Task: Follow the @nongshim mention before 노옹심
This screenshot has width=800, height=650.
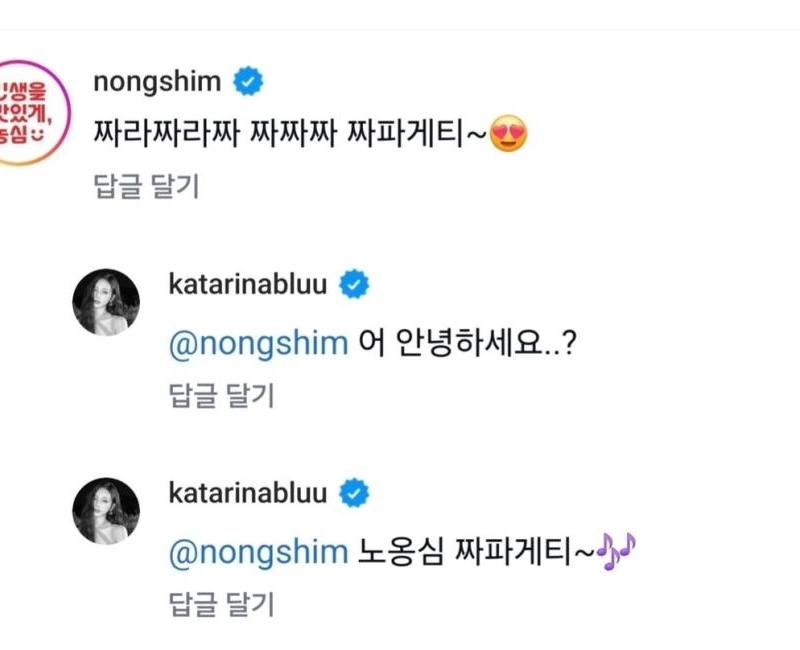Action: click(x=258, y=551)
